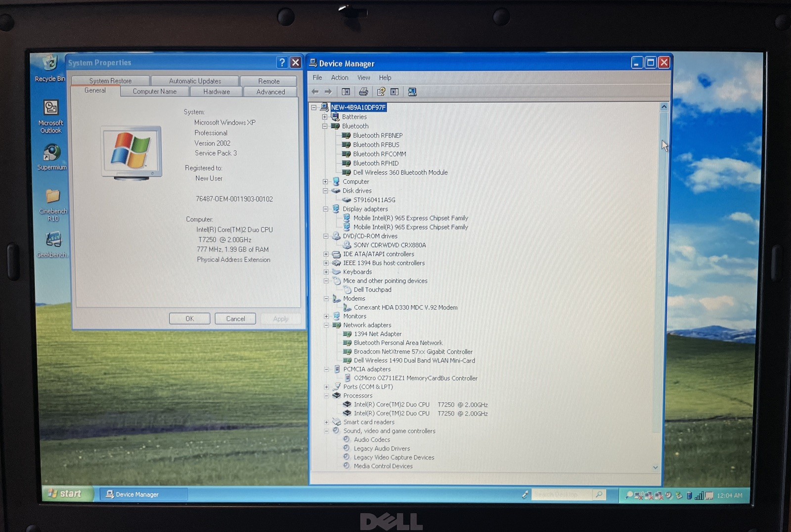Select the NEW-4B9A10DF97F root node

coord(358,107)
